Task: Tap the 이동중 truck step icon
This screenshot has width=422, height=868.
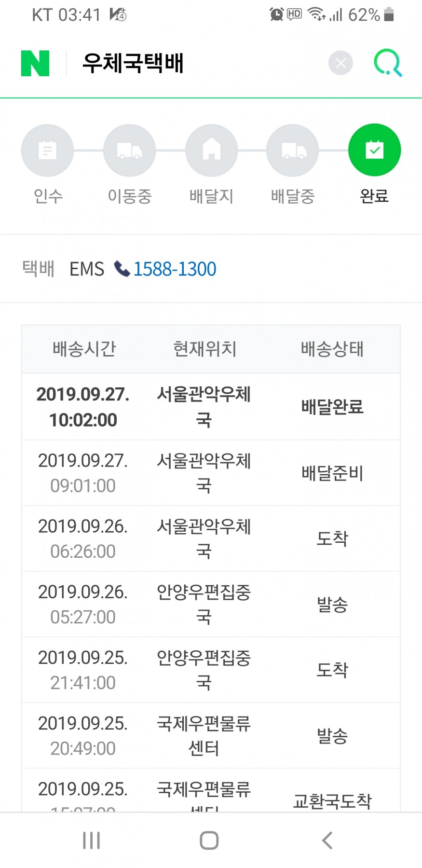Action: (129, 151)
